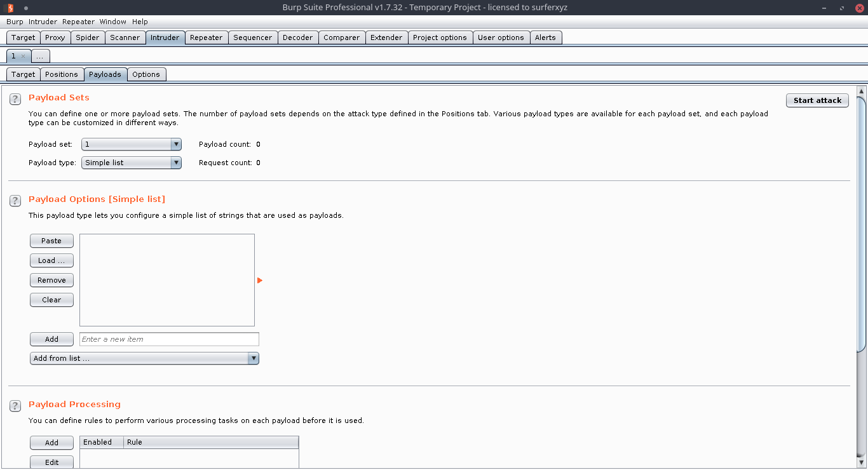Switch to the Sequencer tab
The height and width of the screenshot is (470, 868).
253,37
